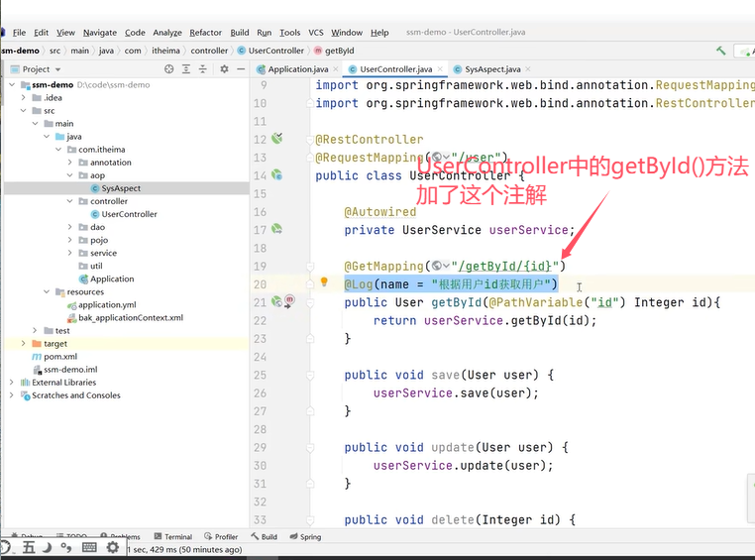
Task: Click the Collapse All icon in Project toolbar
Action: (x=203, y=68)
